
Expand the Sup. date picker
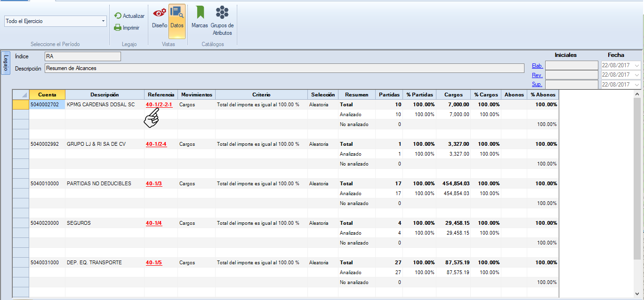click(x=637, y=85)
